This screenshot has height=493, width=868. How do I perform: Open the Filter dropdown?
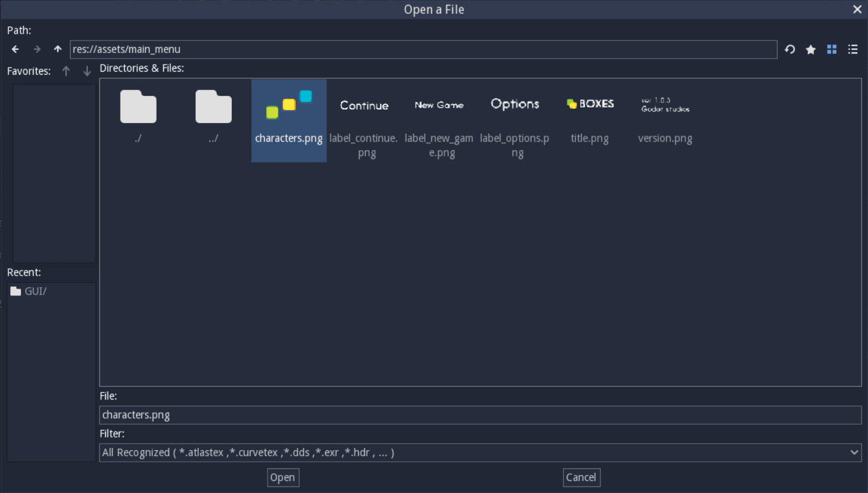(480, 453)
